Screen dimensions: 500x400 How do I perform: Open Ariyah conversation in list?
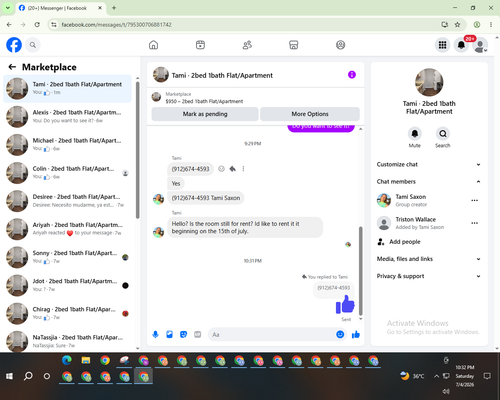(x=67, y=229)
